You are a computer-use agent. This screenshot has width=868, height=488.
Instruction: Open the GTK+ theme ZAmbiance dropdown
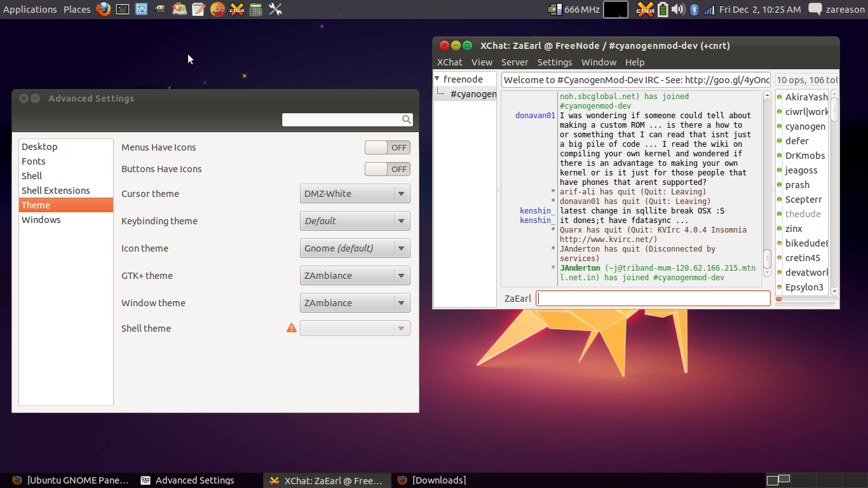point(355,276)
